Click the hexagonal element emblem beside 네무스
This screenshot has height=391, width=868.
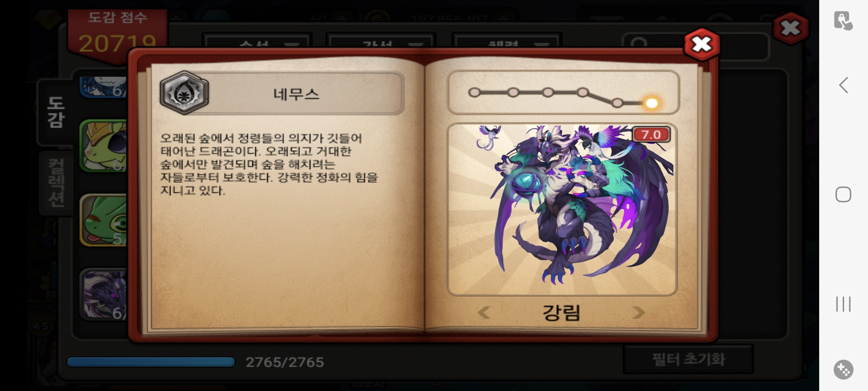tap(184, 93)
